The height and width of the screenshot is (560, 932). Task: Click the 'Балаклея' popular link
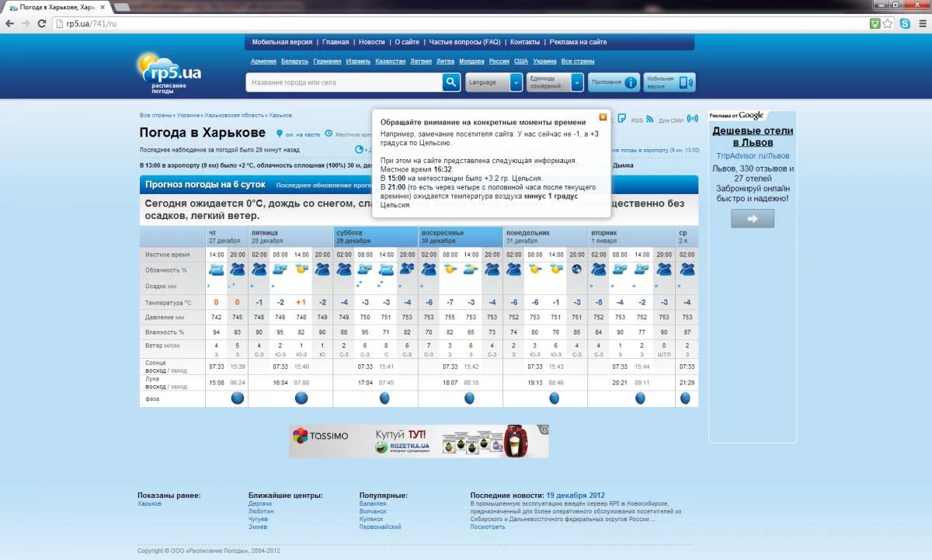coord(373,504)
